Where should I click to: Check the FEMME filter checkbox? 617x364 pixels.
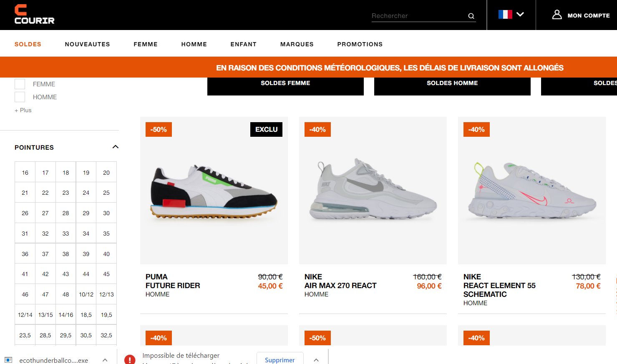(20, 84)
